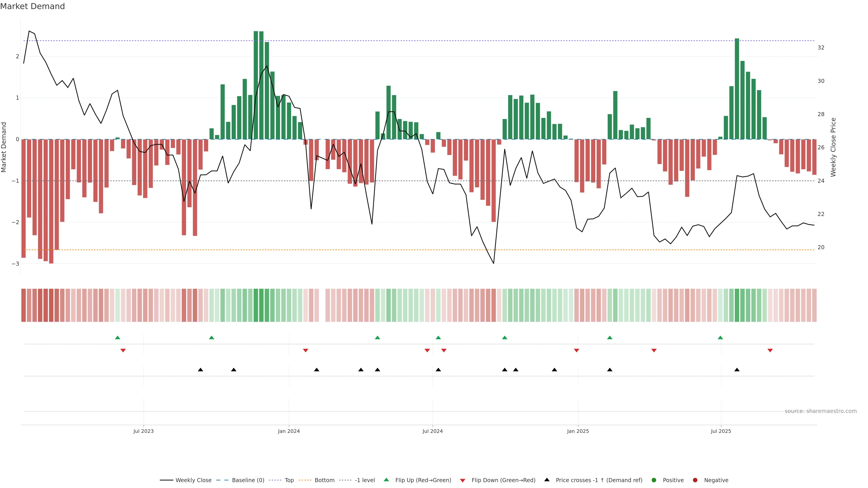Click green Flip Up legend triangle icon

(387, 480)
